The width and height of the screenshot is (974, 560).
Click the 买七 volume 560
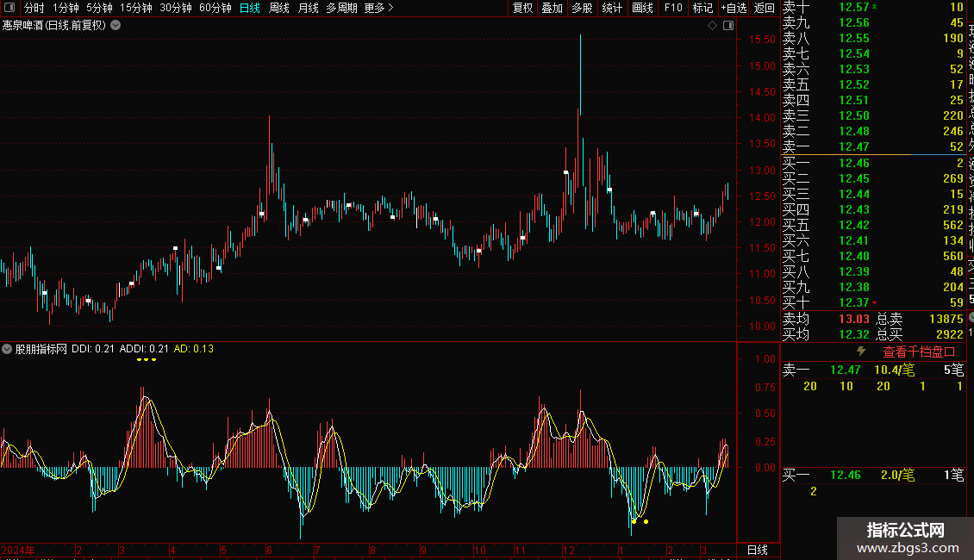point(952,256)
